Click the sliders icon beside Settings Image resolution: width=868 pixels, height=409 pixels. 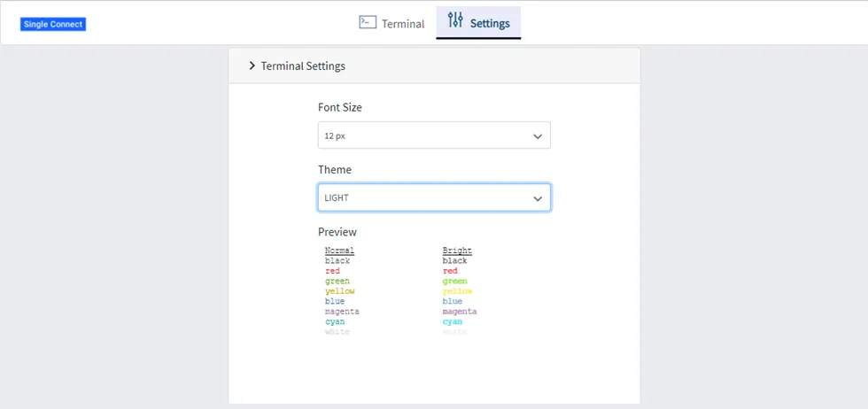(x=455, y=20)
